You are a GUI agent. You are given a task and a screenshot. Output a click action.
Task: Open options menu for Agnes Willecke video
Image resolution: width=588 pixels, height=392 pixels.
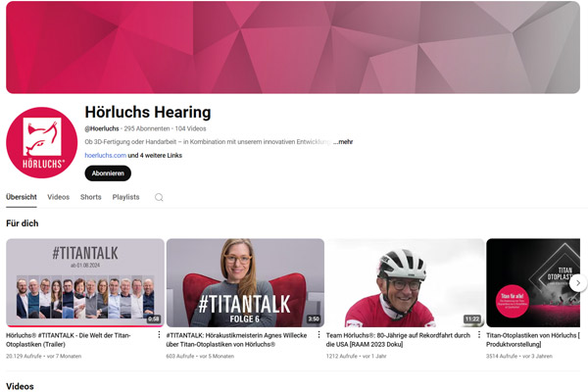(x=319, y=334)
